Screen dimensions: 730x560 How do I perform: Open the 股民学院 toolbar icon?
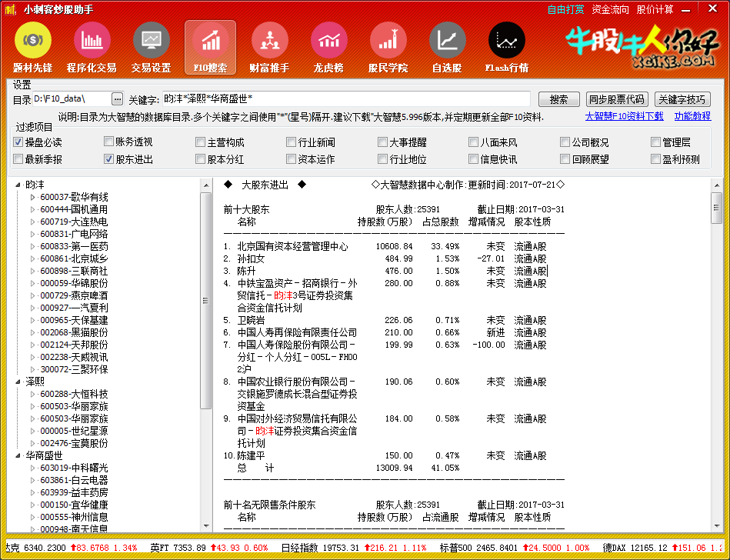tap(388, 48)
